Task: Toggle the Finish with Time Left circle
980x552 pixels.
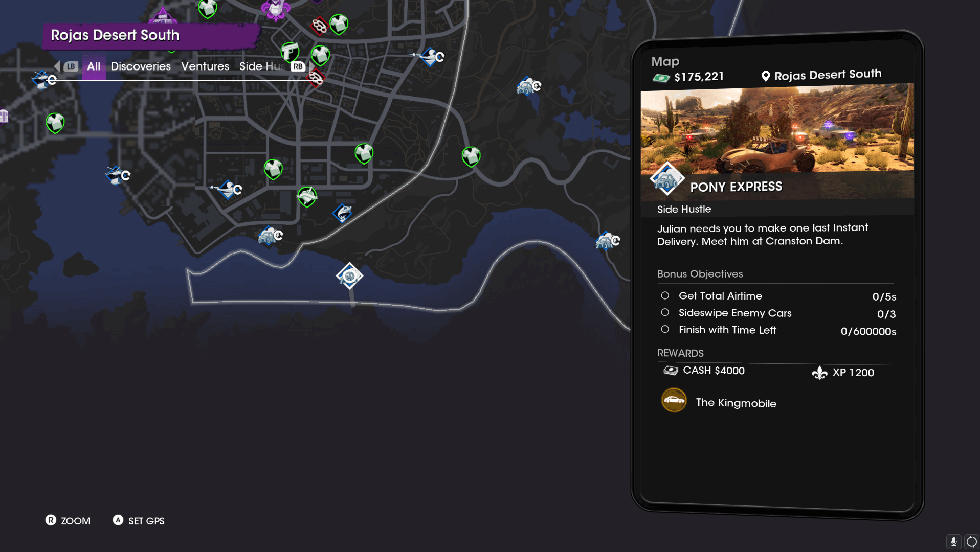Action: pos(664,329)
